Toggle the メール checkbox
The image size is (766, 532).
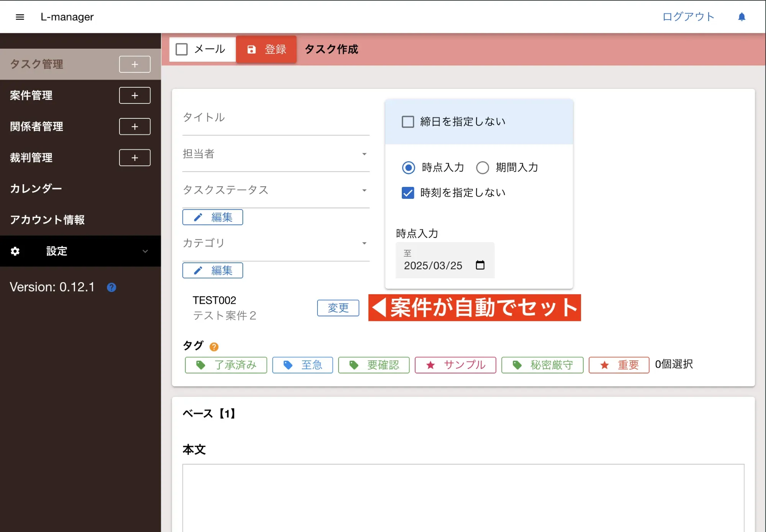coord(182,49)
